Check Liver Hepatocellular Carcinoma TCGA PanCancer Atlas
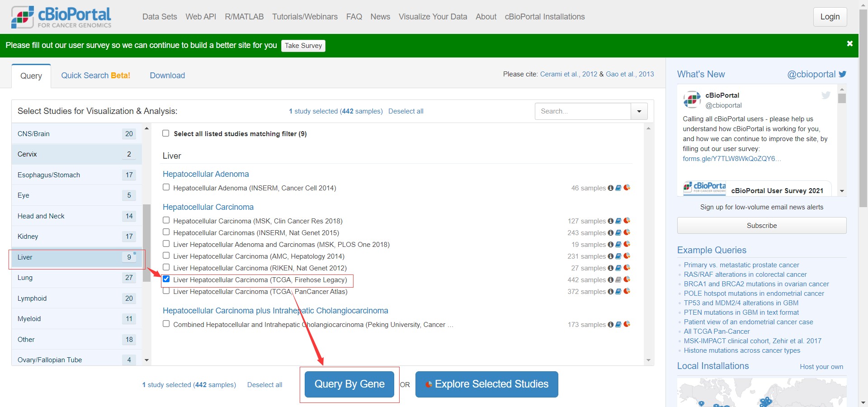The width and height of the screenshot is (868, 407). pos(166,291)
